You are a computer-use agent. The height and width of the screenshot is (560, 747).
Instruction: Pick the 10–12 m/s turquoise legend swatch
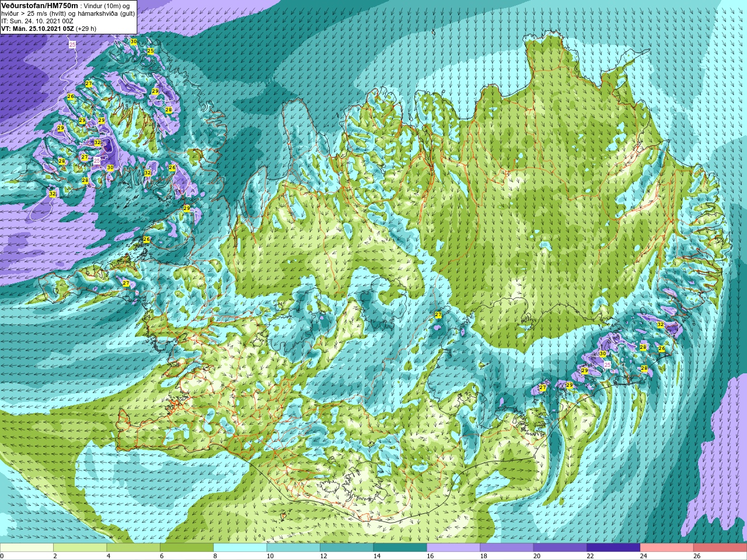[294, 547]
